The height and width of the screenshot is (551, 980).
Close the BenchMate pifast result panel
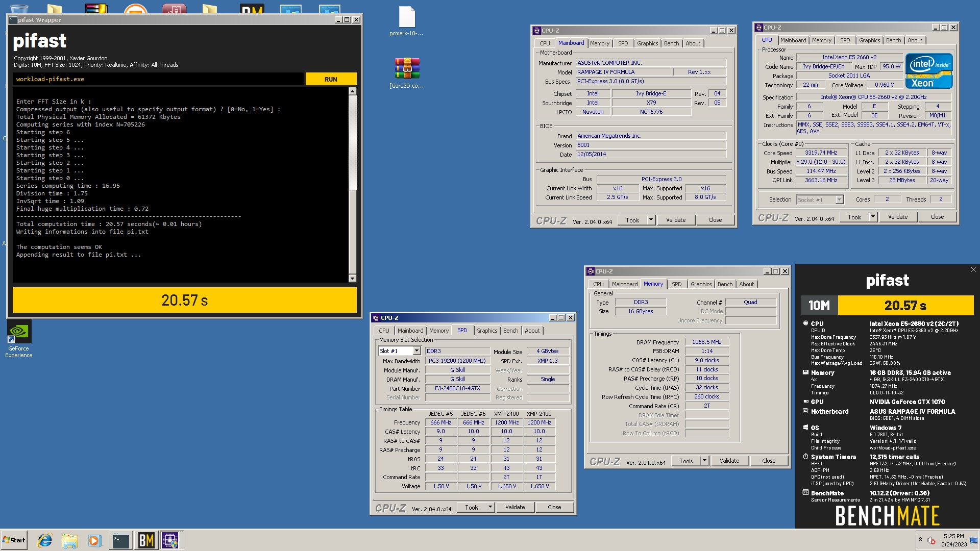click(973, 270)
